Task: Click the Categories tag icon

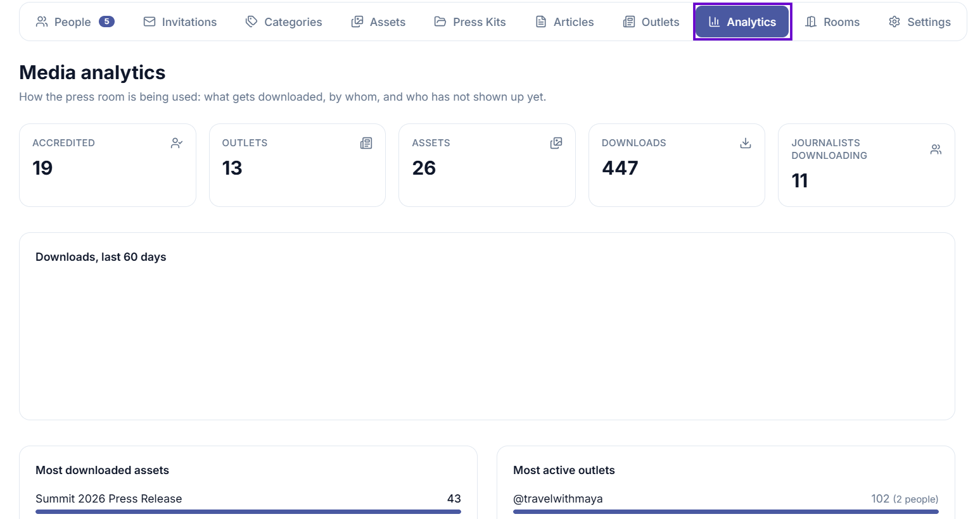Action: (251, 22)
